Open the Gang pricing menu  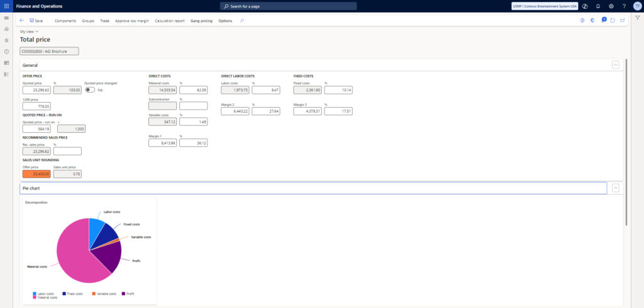pyautogui.click(x=201, y=21)
